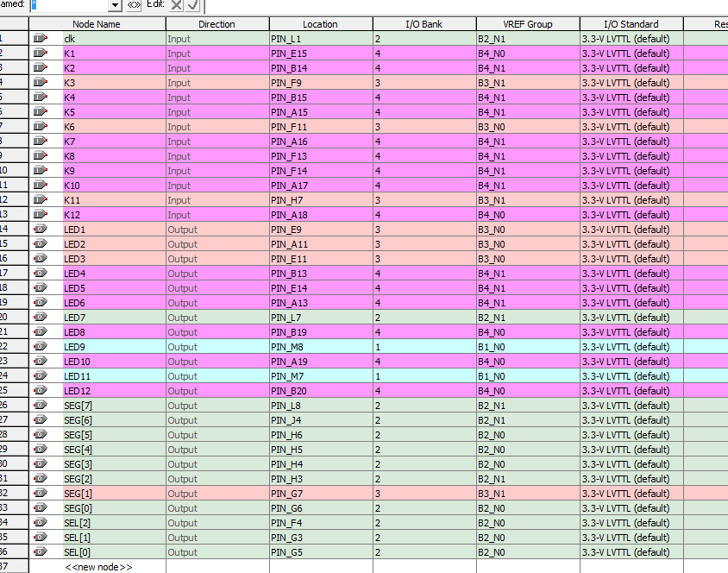Click the output pin icon for LED9
The image size is (728, 573).
(41, 346)
